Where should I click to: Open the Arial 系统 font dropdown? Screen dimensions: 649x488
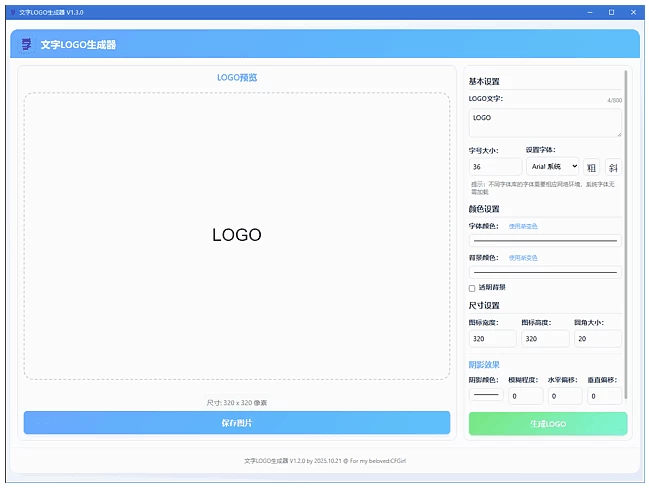click(x=553, y=167)
